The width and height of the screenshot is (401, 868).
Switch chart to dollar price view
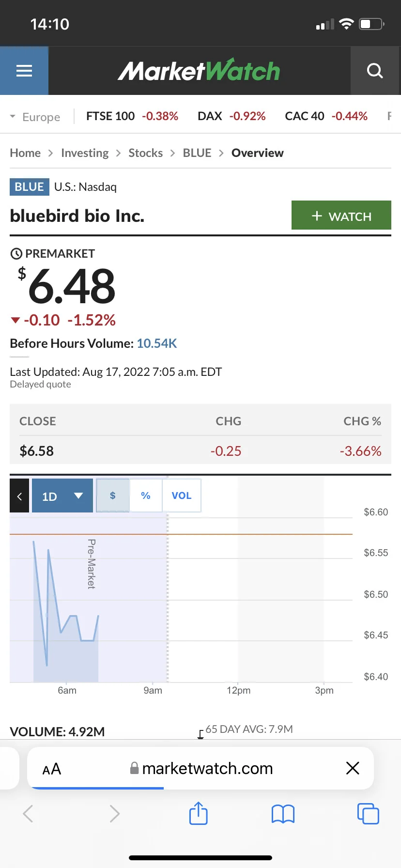pyautogui.click(x=113, y=496)
